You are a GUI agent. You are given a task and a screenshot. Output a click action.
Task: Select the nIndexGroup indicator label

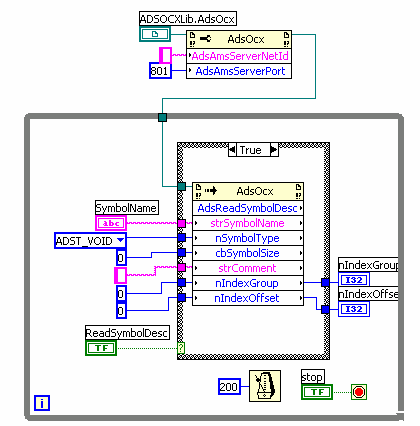368,265
